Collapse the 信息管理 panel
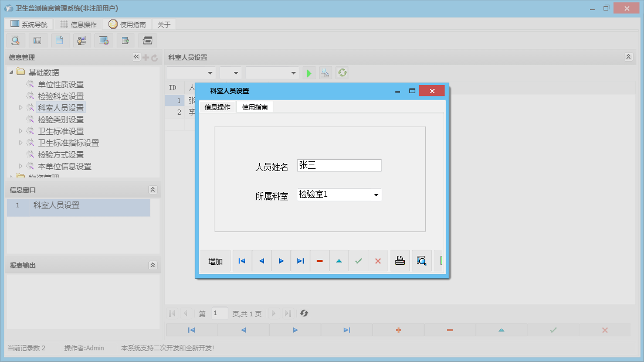Screen dimensions: 644x362 [137, 57]
